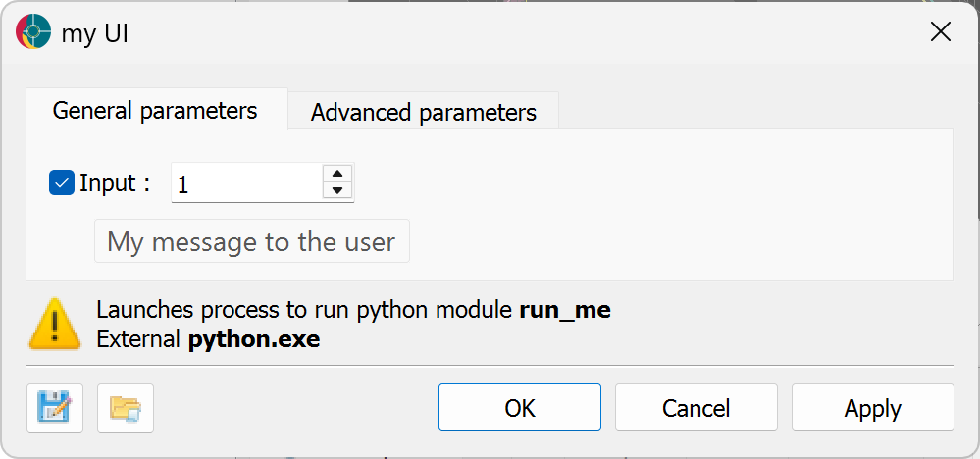980x459 pixels.
Task: Click the Launches process warning message line
Action: (x=354, y=310)
